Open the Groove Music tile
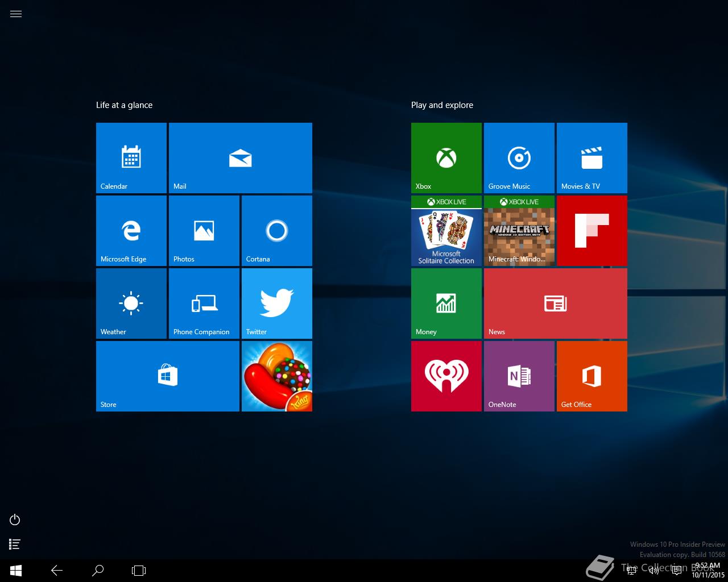 pyautogui.click(x=519, y=158)
